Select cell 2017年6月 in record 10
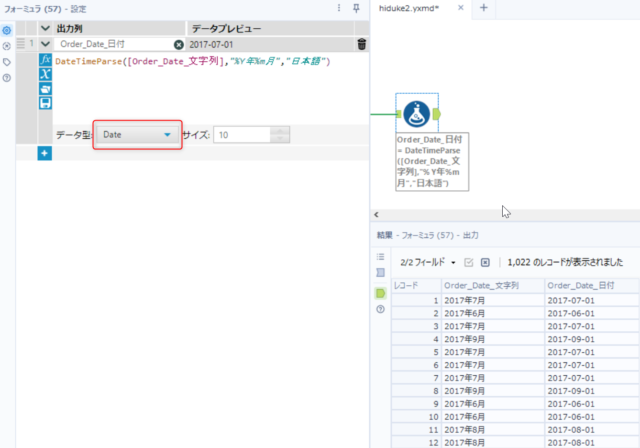The height and width of the screenshot is (448, 640). [493, 417]
